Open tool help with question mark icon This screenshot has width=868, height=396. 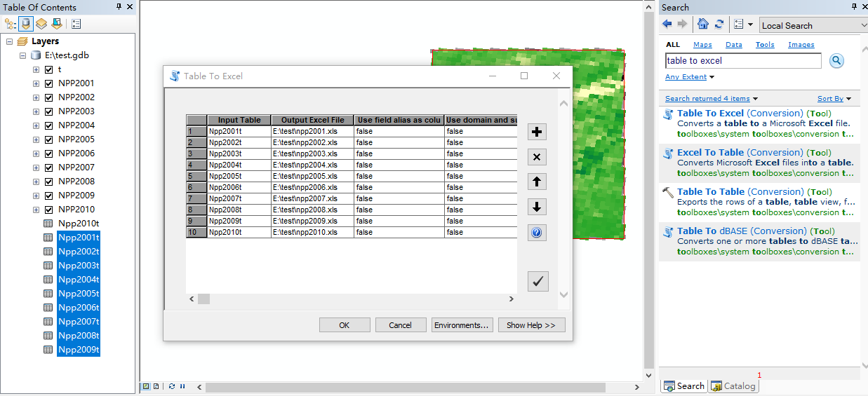click(x=537, y=233)
